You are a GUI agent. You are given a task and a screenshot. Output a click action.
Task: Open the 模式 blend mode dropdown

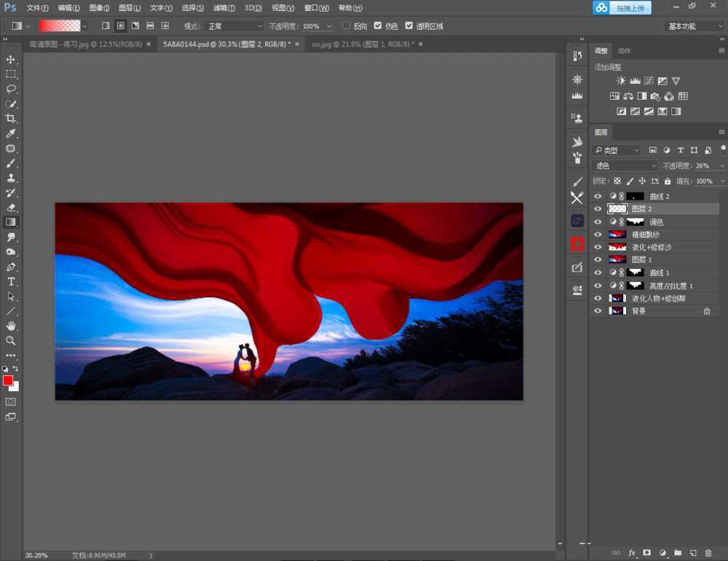coord(234,25)
